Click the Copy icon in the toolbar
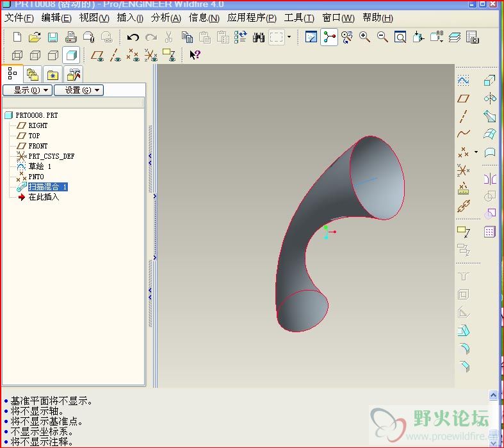 coord(187,37)
